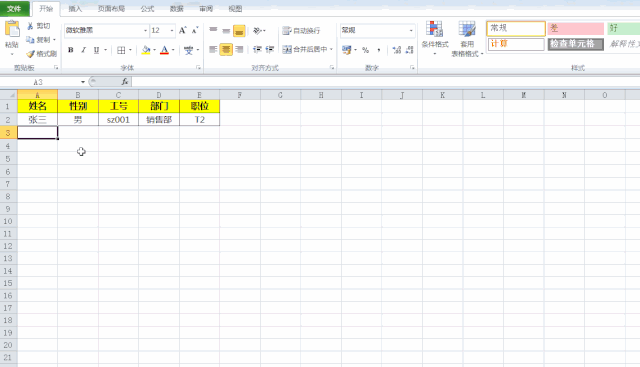
Task: Open the Number dialog launcher
Action: (x=412, y=68)
